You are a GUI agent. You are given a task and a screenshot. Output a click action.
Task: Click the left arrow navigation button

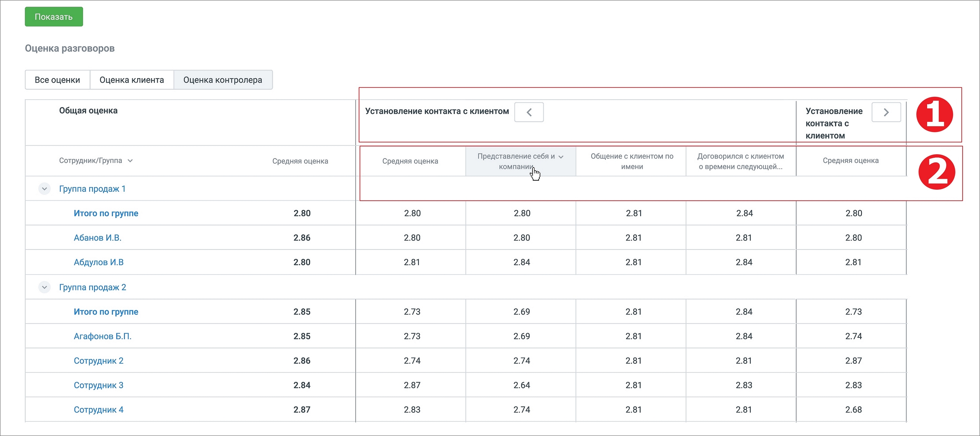[529, 112]
